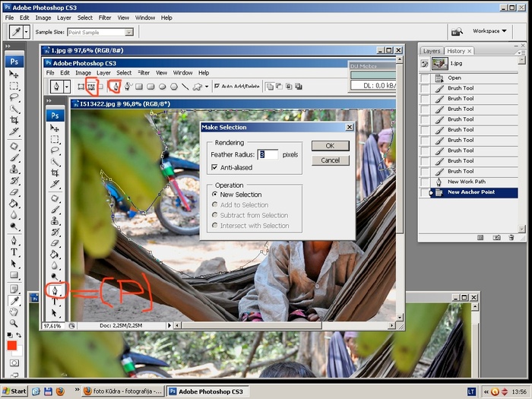Open the Eyedropper tool preset picker arrow
Screen dimensions: 532x399
27,32
